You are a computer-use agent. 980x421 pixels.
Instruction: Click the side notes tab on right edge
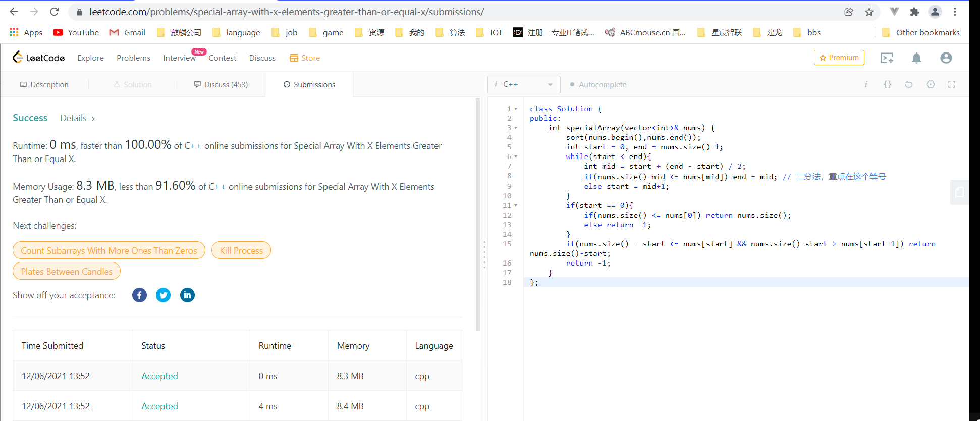tap(959, 192)
